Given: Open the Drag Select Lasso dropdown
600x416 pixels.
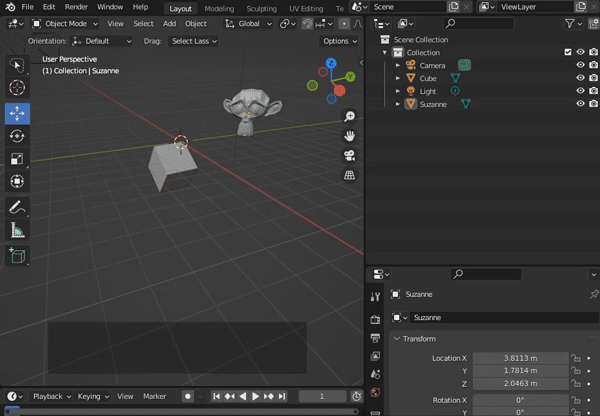Looking at the screenshot, I should click(x=193, y=41).
